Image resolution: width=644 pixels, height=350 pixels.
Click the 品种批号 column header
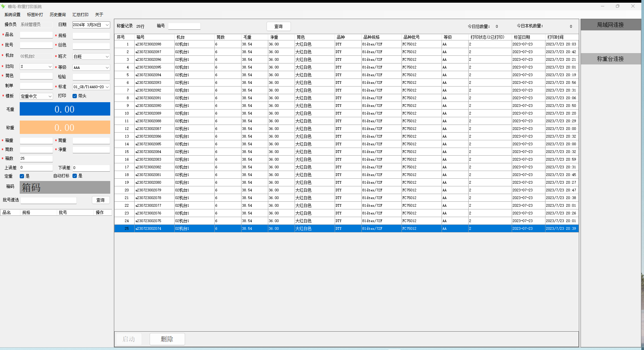422,37
